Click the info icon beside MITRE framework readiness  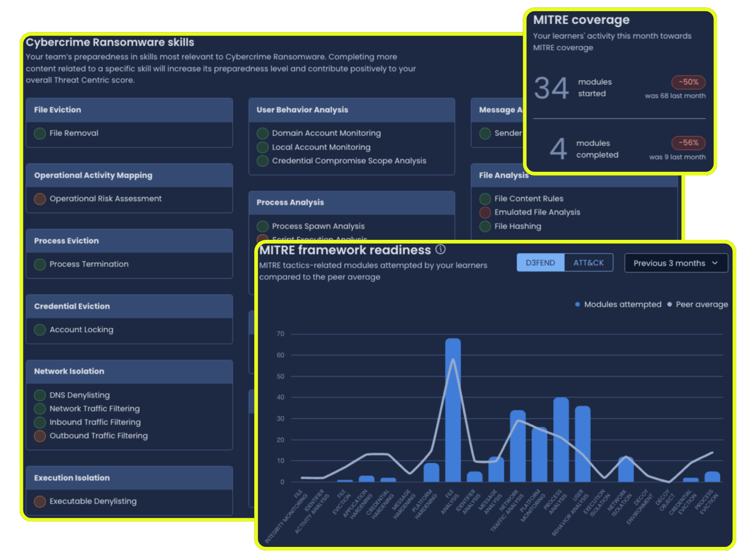tap(440, 249)
